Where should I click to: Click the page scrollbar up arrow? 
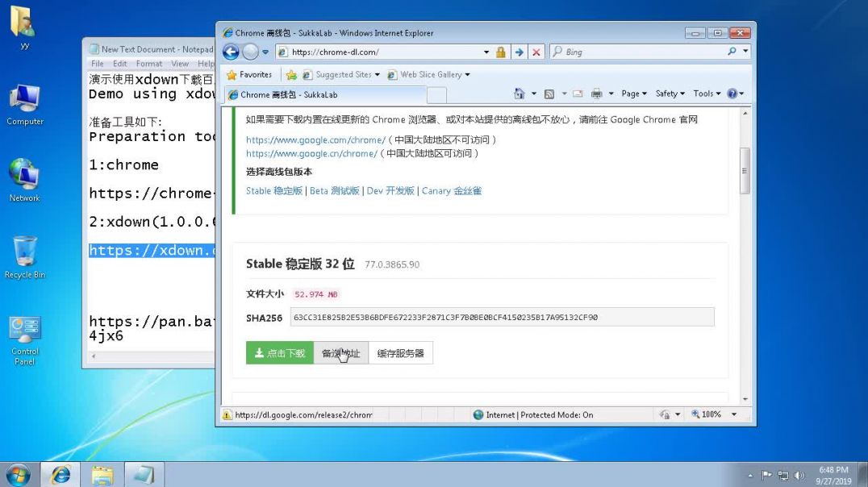745,114
